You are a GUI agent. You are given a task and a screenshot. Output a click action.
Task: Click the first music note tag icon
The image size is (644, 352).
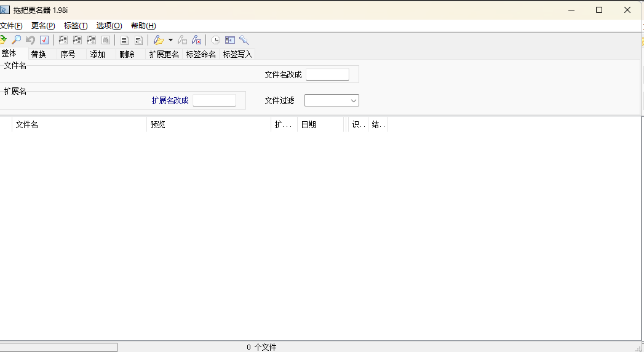click(x=63, y=40)
